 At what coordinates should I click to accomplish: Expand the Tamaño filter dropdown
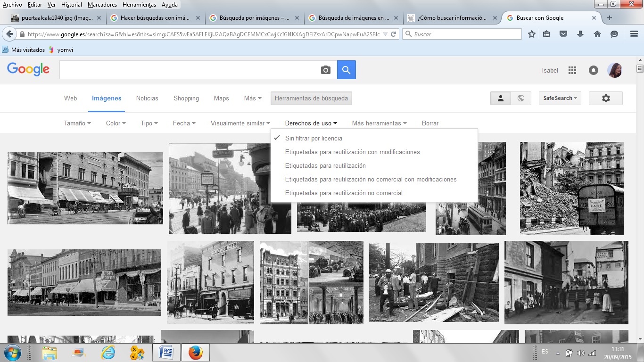pos(77,123)
